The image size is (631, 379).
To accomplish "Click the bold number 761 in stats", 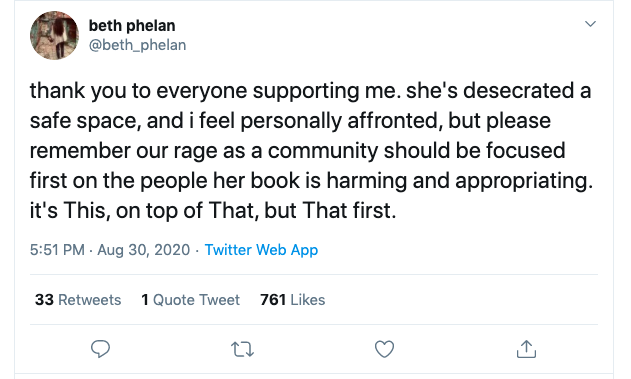I will pyautogui.click(x=273, y=300).
